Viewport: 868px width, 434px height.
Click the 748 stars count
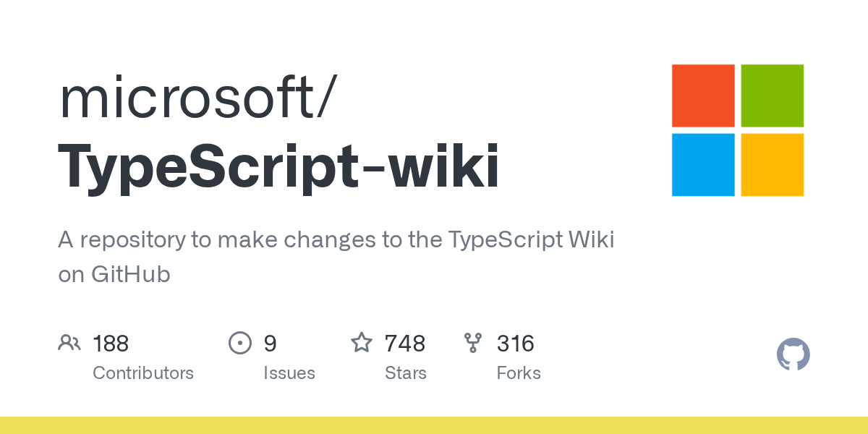pyautogui.click(x=404, y=343)
